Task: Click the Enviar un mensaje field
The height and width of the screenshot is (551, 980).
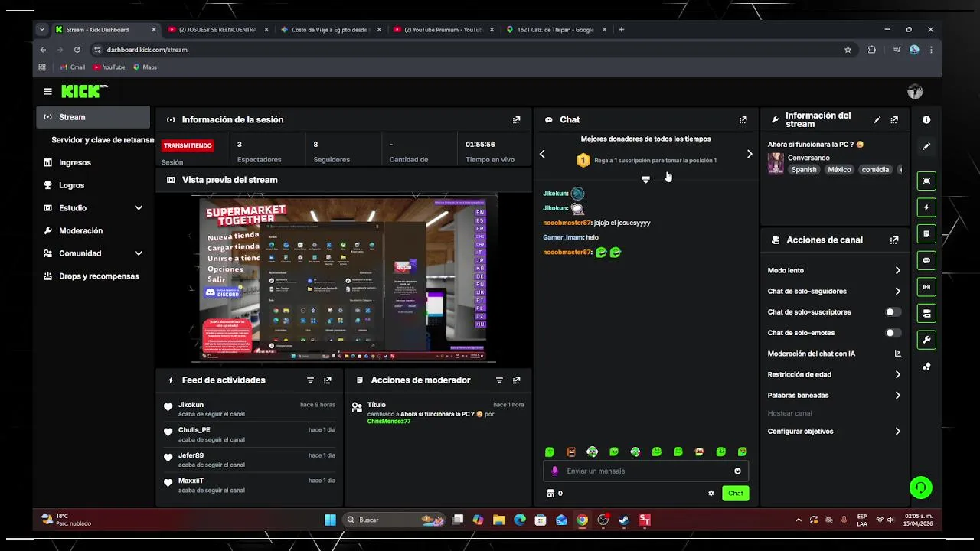Action: point(645,471)
